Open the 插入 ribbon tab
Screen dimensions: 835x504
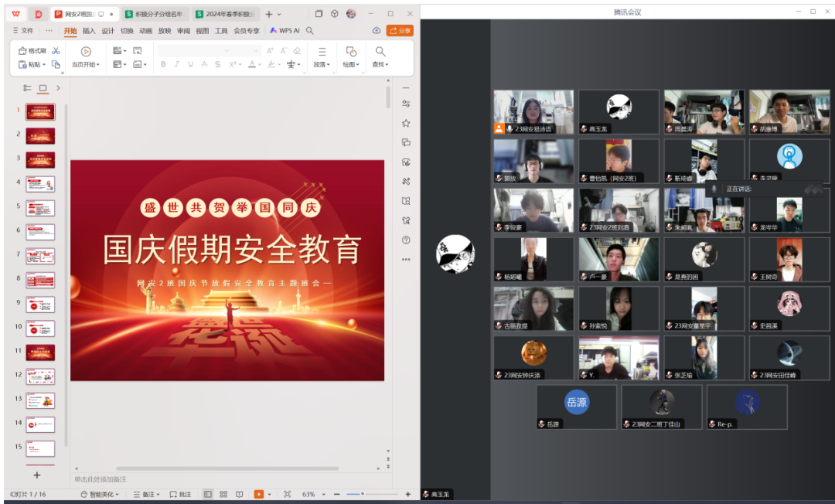pyautogui.click(x=89, y=31)
